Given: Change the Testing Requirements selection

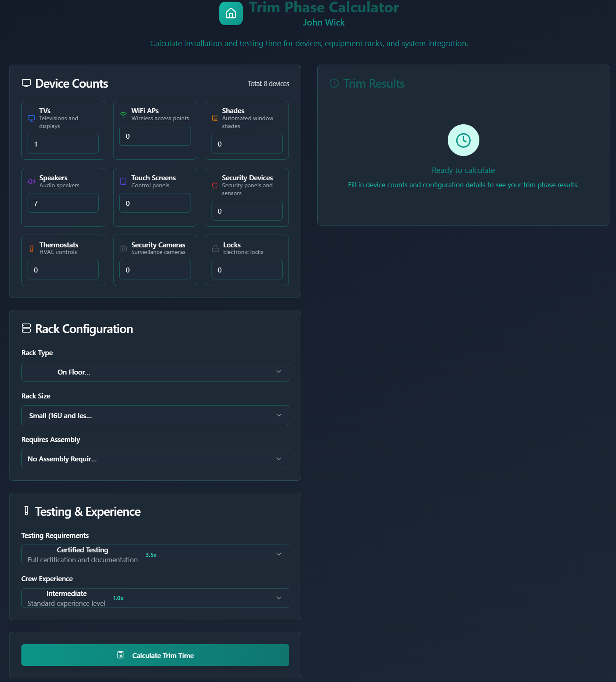Looking at the screenshot, I should click(x=155, y=555).
